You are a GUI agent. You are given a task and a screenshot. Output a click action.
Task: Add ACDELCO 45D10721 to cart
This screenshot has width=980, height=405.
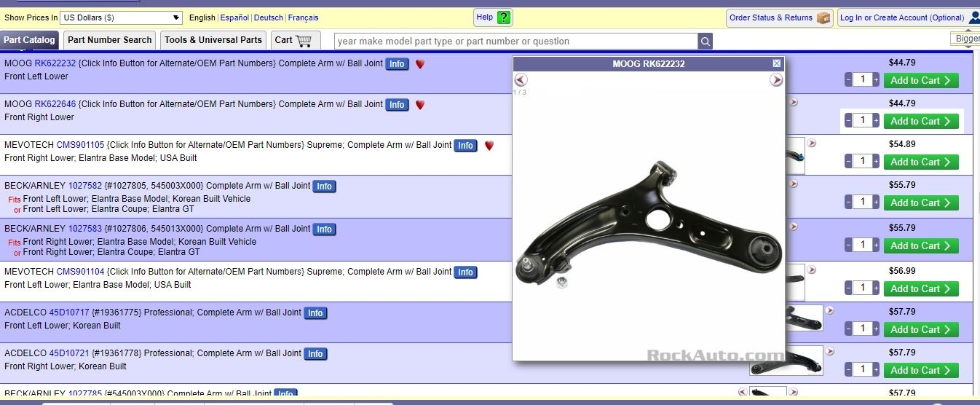pyautogui.click(x=921, y=371)
